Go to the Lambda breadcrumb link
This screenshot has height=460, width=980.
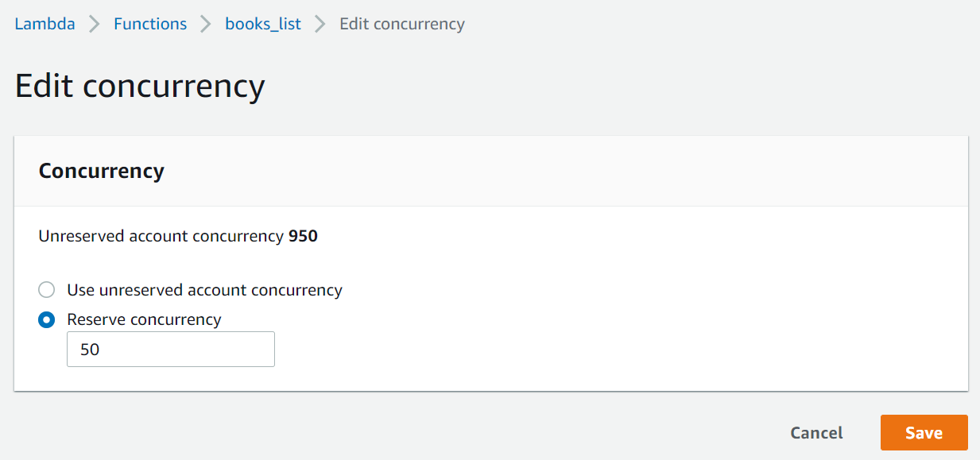point(45,24)
